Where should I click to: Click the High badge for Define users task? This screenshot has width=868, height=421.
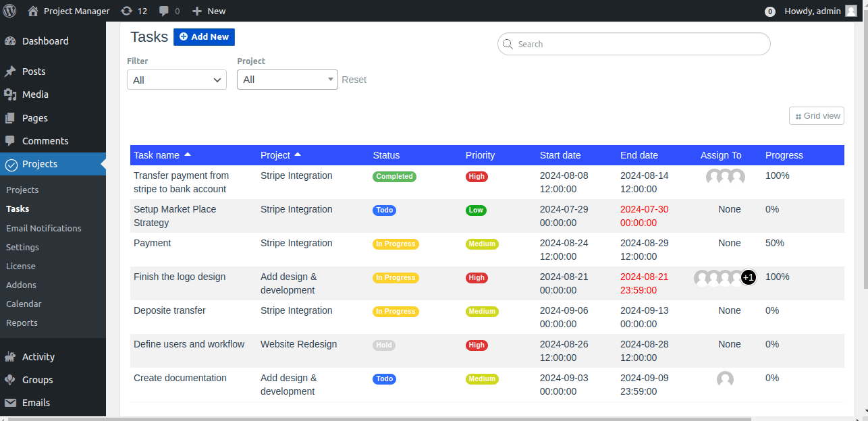click(477, 345)
